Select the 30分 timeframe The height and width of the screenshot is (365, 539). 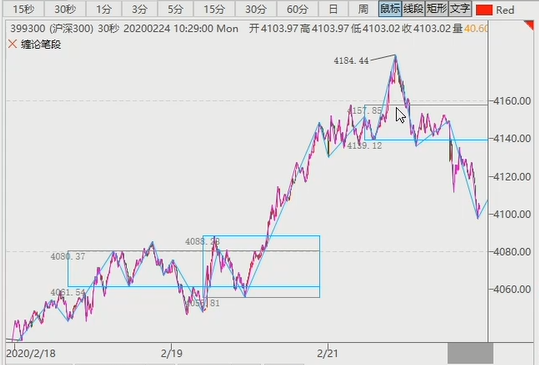click(x=256, y=9)
